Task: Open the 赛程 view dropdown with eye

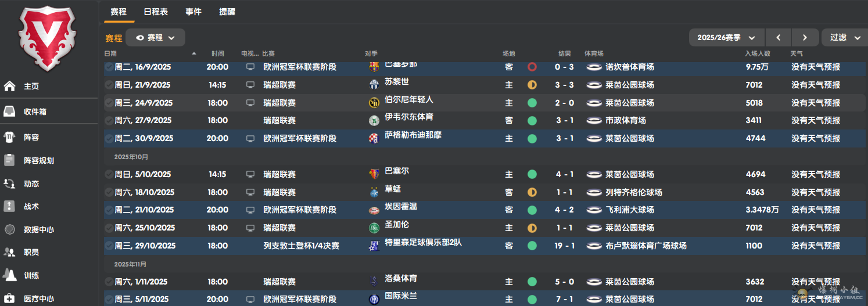Action: 155,38
